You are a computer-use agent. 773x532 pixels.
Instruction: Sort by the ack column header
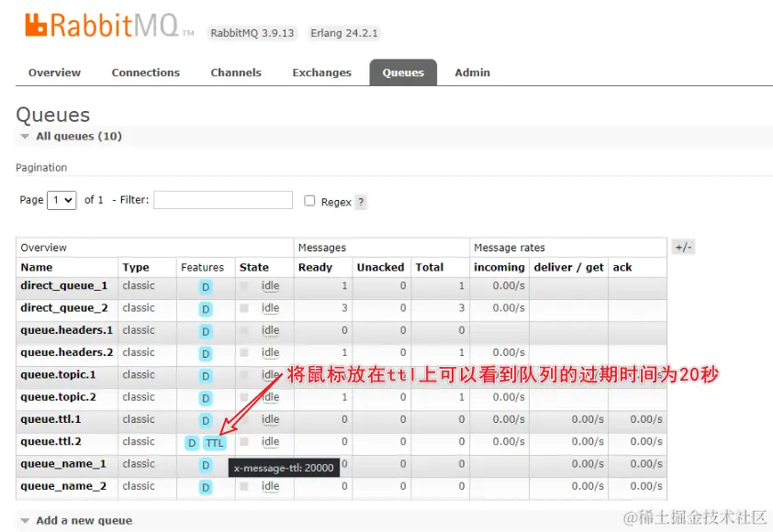(x=622, y=267)
